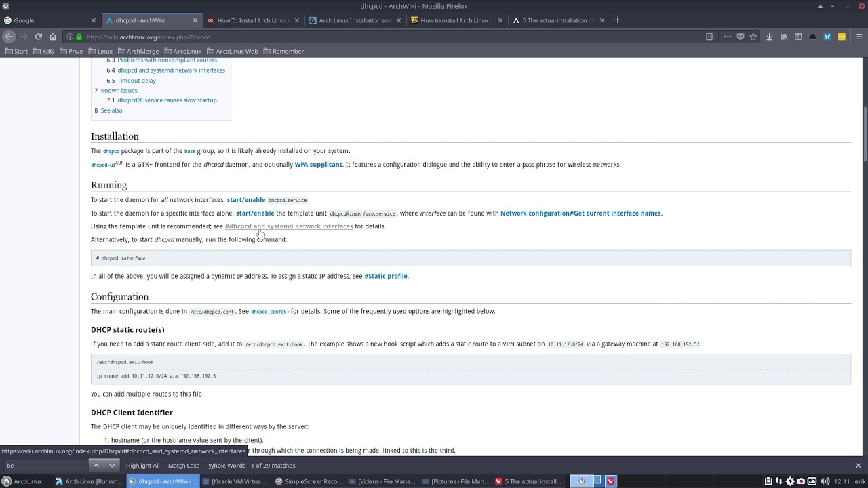Toggle Whole Words in find bar
Viewport: 868px width, 488px height.
pyautogui.click(x=226, y=466)
